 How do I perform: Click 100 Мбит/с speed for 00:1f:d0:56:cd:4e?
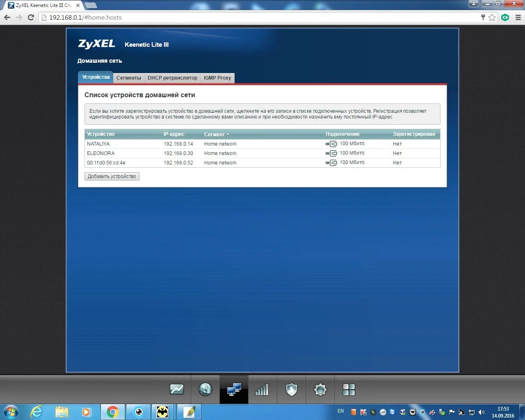pos(352,162)
